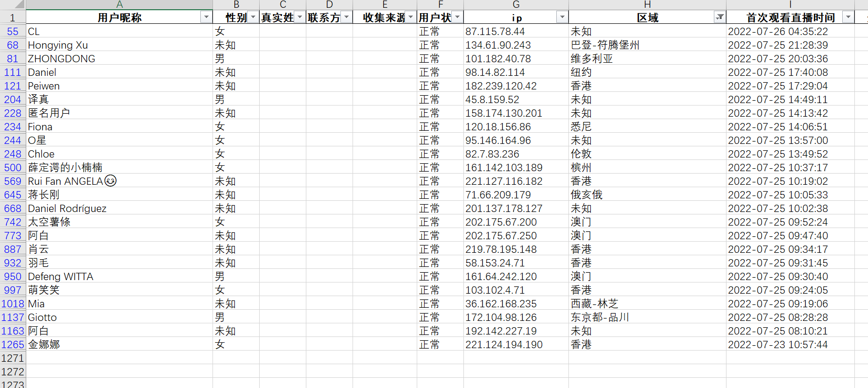Screen dimensions: 868x388
Task: Click the select-all corner triangle
Action: pos(18,5)
